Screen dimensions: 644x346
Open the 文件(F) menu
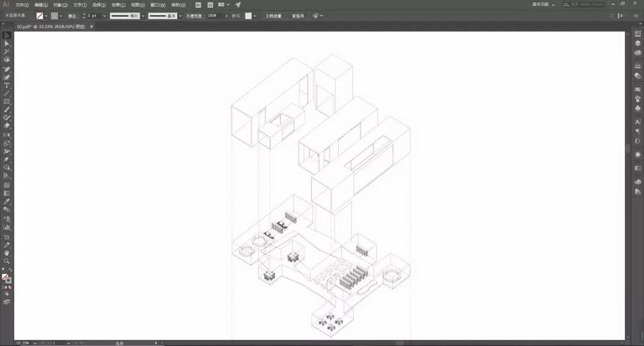[22, 5]
